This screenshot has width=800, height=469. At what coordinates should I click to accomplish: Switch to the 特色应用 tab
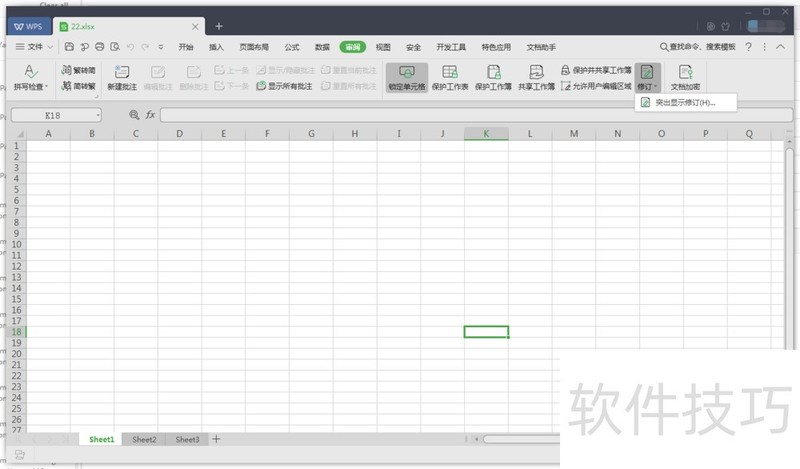click(x=496, y=47)
